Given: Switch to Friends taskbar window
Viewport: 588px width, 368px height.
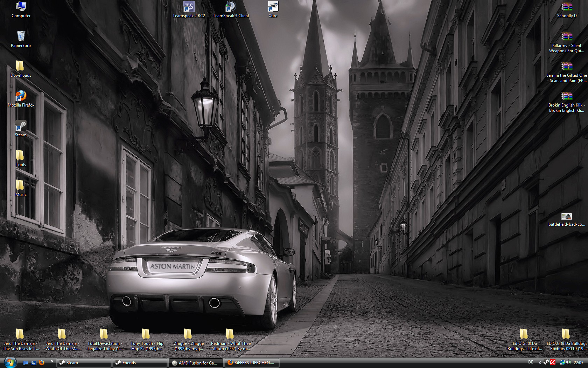Looking at the screenshot, I should 140,363.
